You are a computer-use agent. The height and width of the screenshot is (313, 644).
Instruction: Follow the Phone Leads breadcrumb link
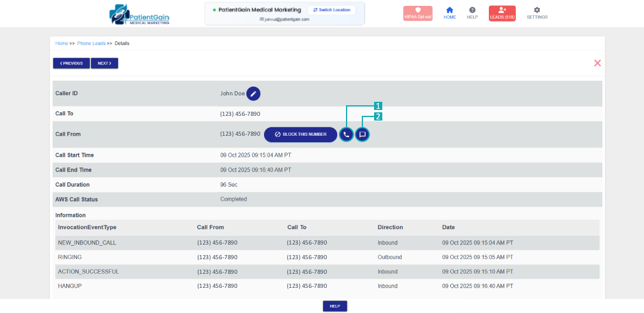coord(91,43)
